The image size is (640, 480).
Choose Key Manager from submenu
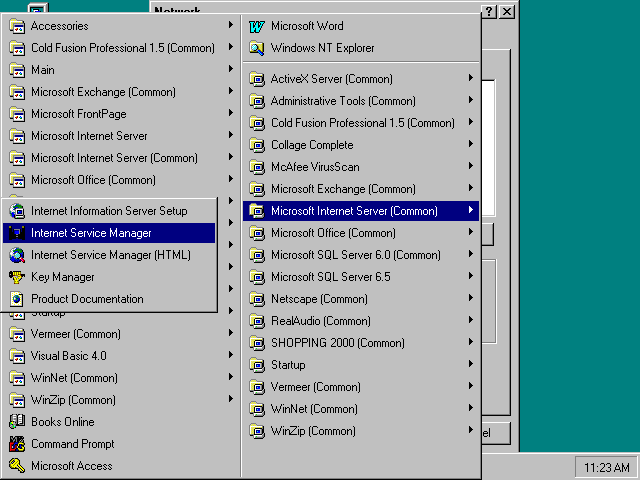[109, 277]
